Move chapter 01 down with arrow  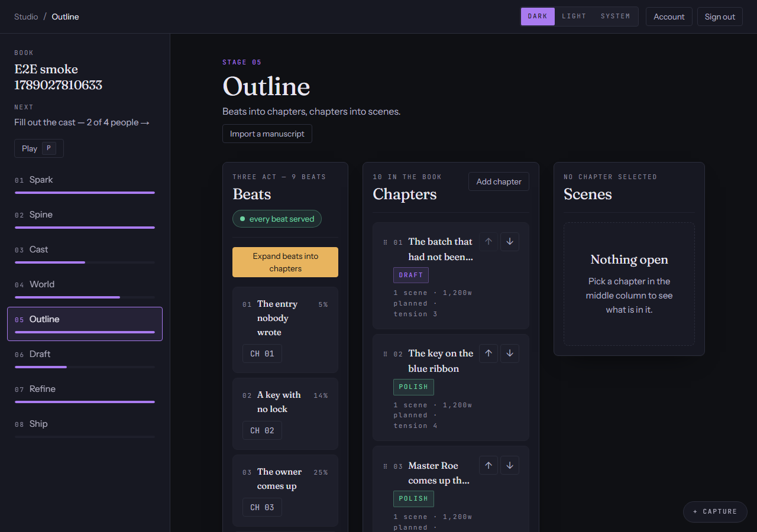(510, 242)
